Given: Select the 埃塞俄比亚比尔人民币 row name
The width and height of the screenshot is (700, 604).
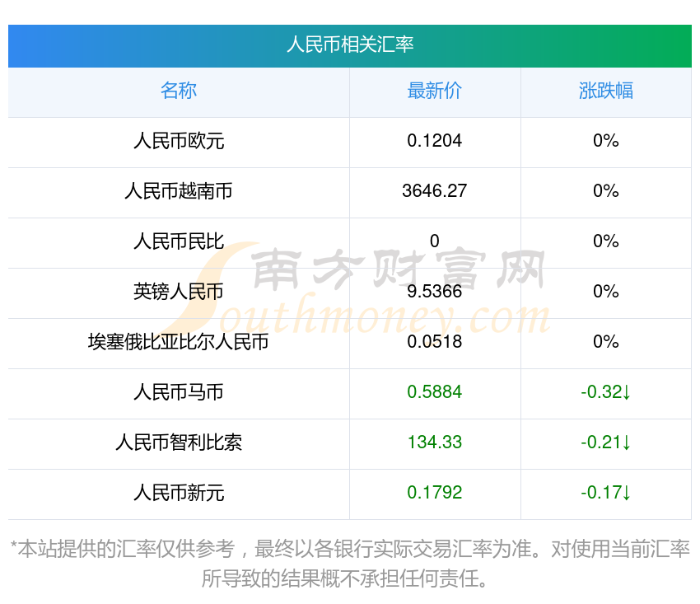Looking at the screenshot, I should 179,342.
